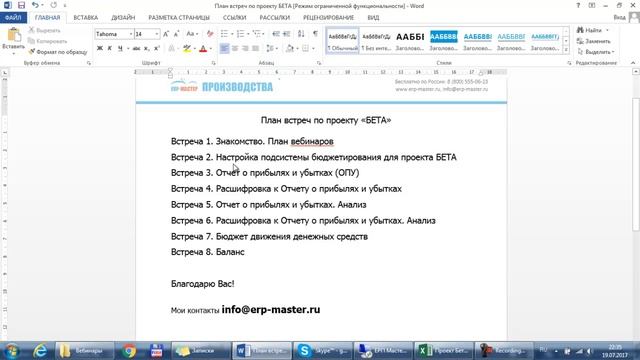
Task: Click the shading paint bucket icon
Action: (289, 48)
